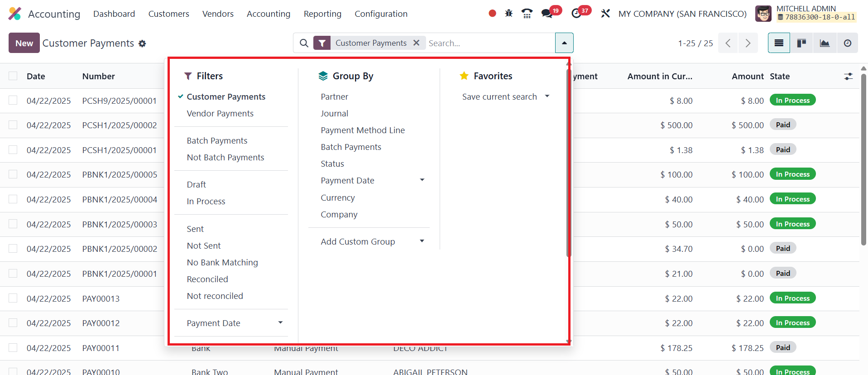
Task: Open optional columns adjust icon
Action: 848,77
